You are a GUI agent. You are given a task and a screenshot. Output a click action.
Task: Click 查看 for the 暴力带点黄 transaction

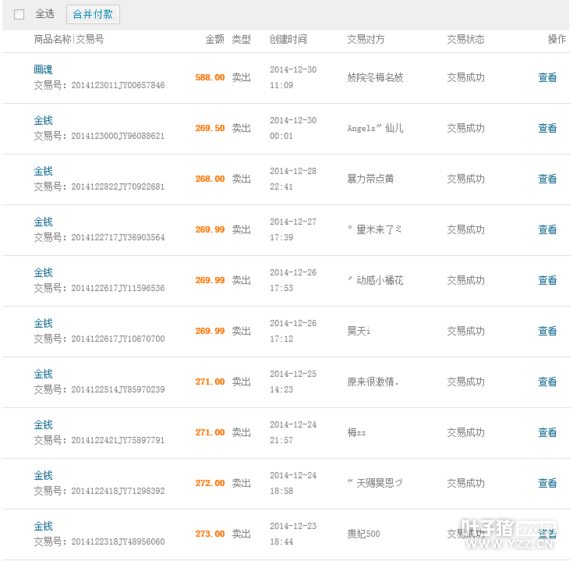547,179
